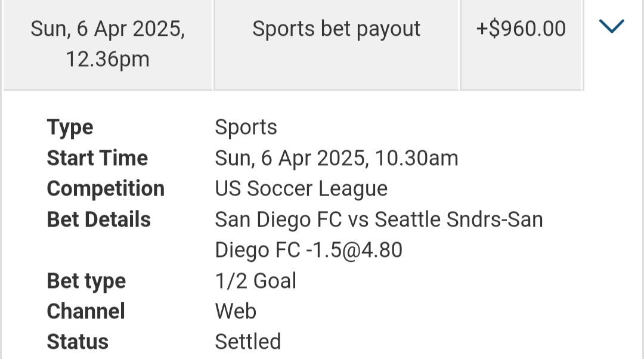644x359 pixels.
Task: Select the Sports type value
Action: tap(246, 128)
